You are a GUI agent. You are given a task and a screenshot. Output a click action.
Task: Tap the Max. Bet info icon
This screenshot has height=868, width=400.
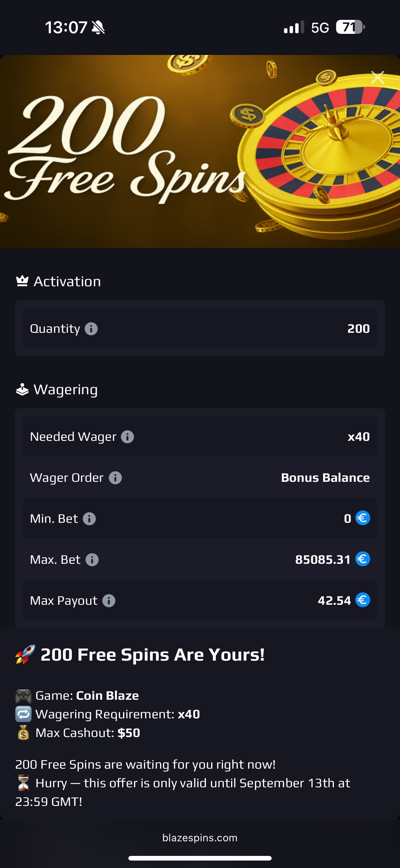92,560
